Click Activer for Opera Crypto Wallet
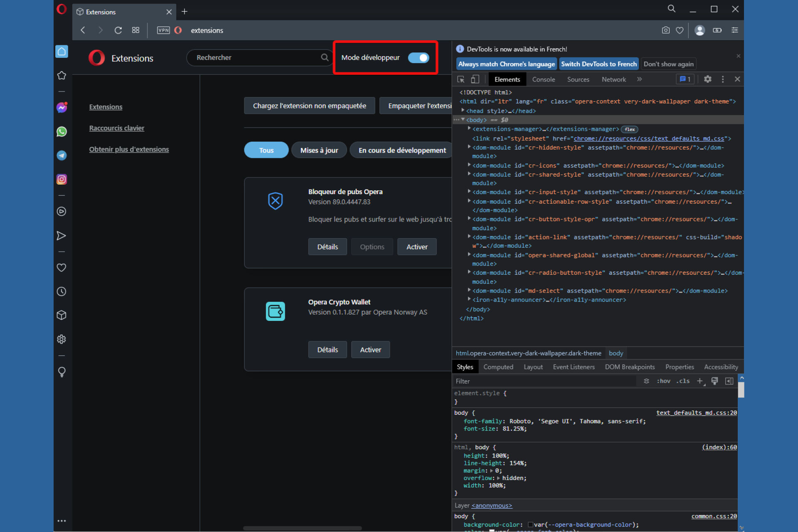 [370, 350]
